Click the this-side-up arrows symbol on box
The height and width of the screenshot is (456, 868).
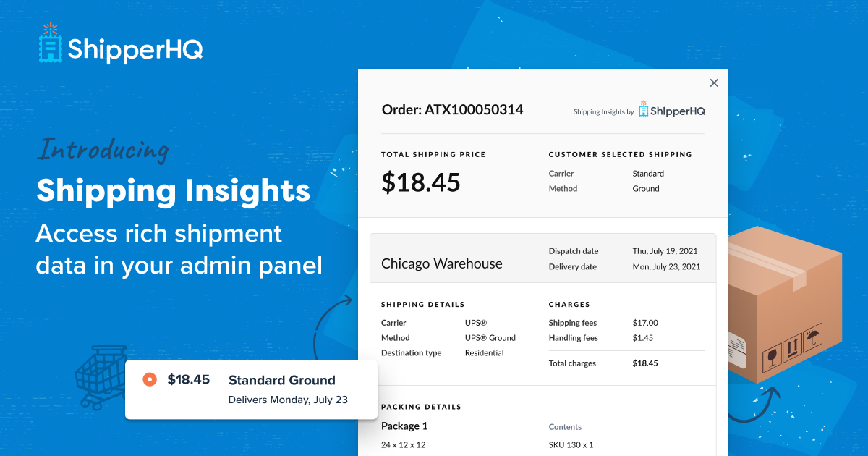[x=792, y=347]
